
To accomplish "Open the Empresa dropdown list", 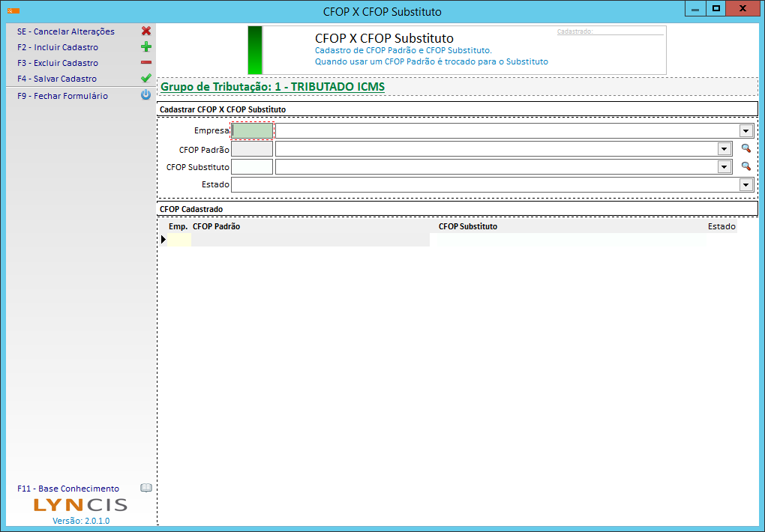I will point(745,131).
